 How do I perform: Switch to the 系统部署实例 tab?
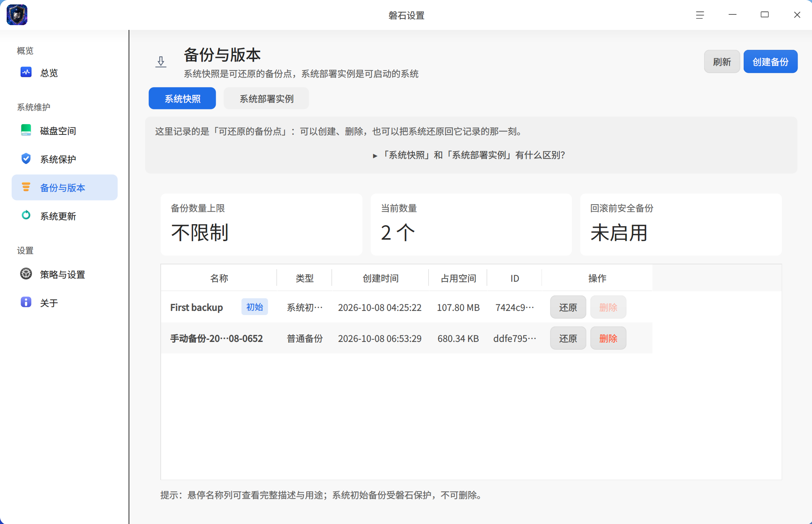pos(266,99)
